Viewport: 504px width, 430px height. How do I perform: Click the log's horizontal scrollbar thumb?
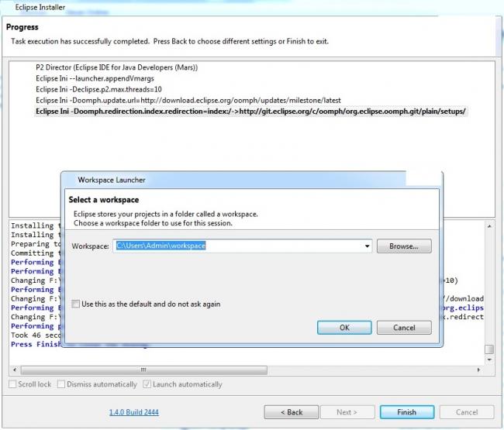coord(143,370)
